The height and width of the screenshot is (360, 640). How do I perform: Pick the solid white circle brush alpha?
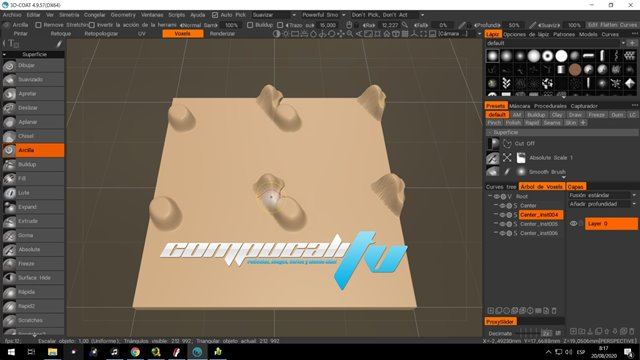561,56
